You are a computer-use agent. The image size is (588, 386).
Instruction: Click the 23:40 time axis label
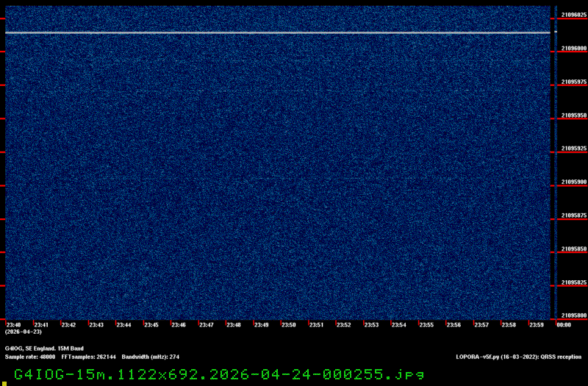pos(13,324)
